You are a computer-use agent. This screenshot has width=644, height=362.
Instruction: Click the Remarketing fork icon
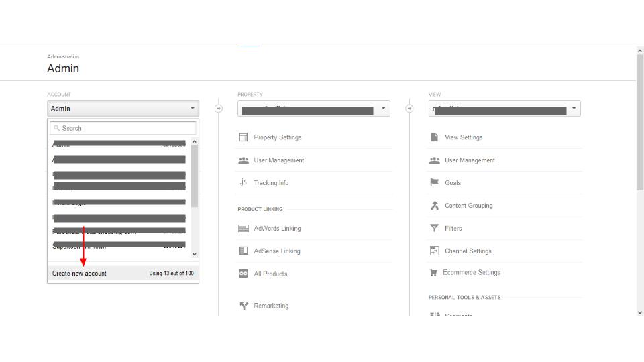coord(244,306)
